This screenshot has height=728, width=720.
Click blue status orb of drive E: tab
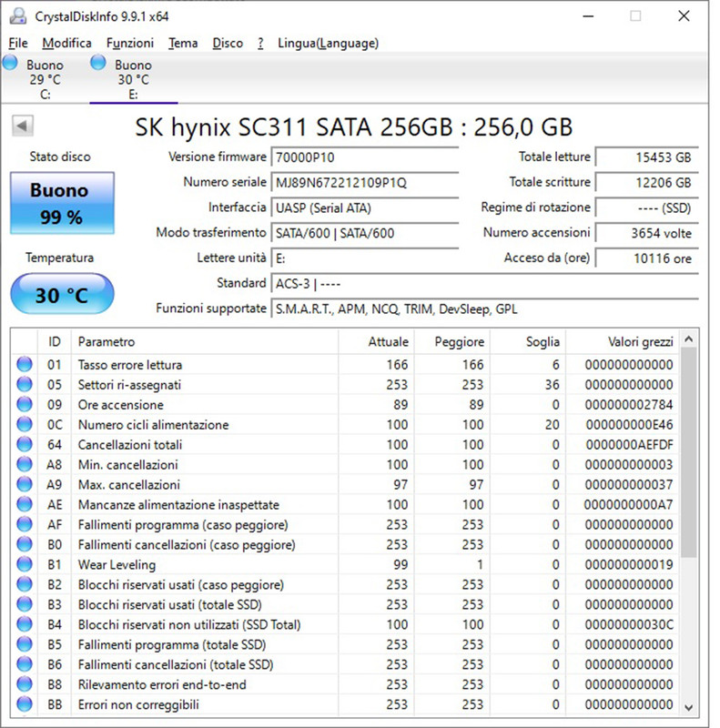[x=98, y=62]
